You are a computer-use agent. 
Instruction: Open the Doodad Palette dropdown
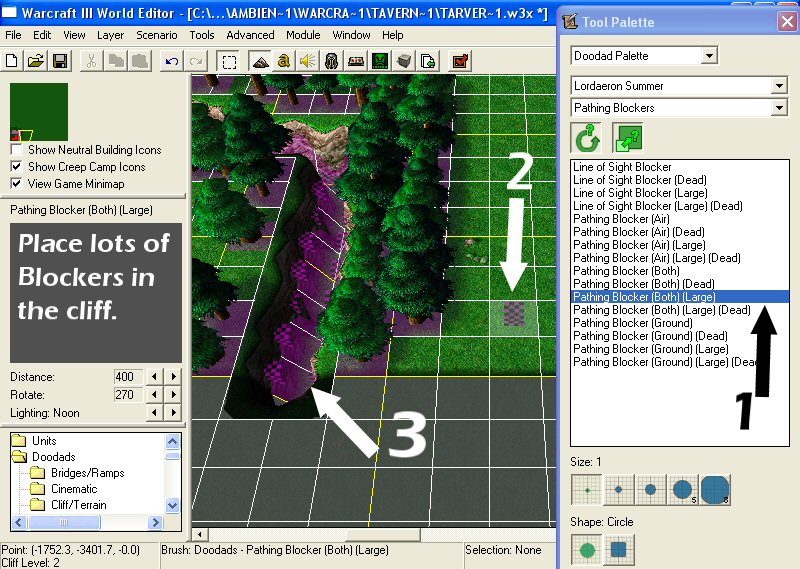point(644,56)
